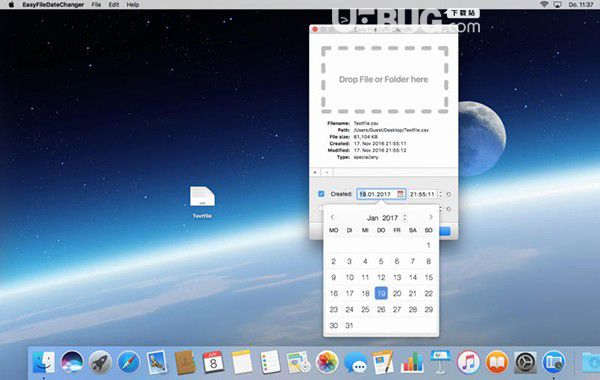
Task: Select day 16 in the calendar
Action: tap(334, 293)
